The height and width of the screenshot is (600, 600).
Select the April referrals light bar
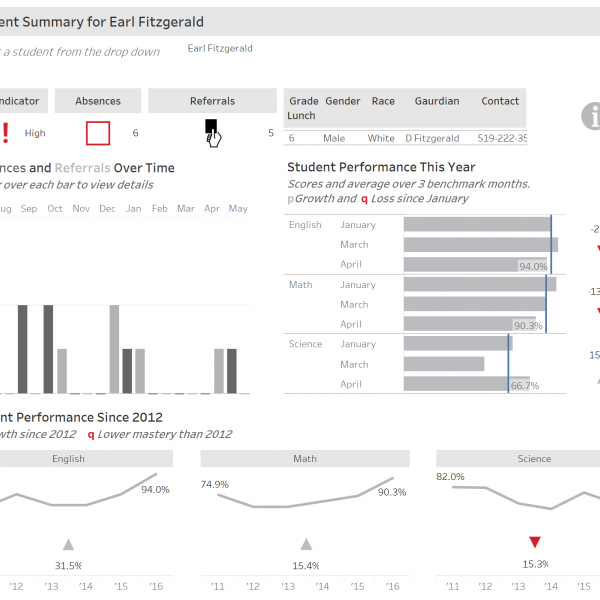pyautogui.click(x=219, y=371)
